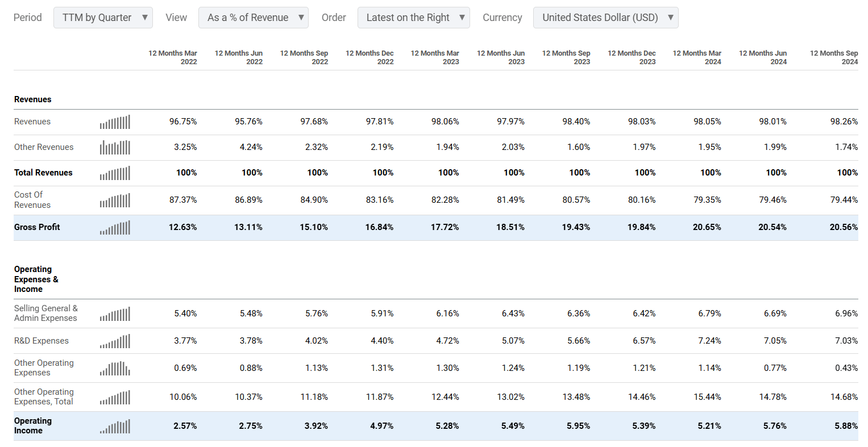The height and width of the screenshot is (447, 868).
Task: Open the Period 'TTM by Quarter' dropdown
Action: [x=103, y=18]
